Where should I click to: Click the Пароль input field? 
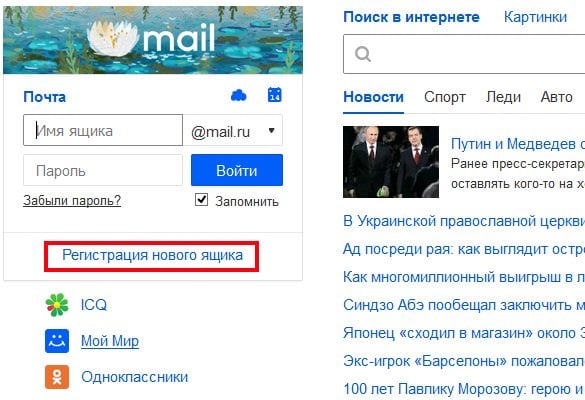pyautogui.click(x=103, y=170)
